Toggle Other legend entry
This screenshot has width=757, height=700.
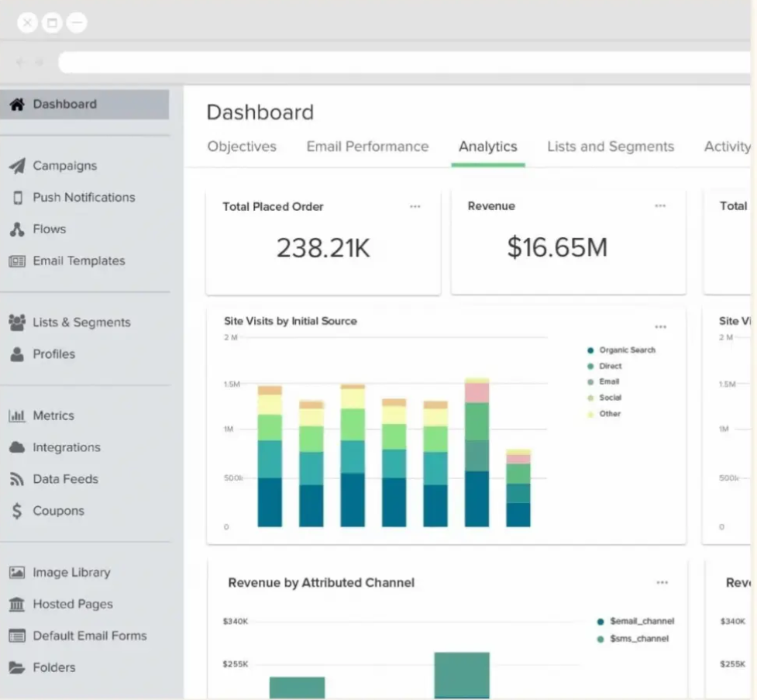(604, 413)
